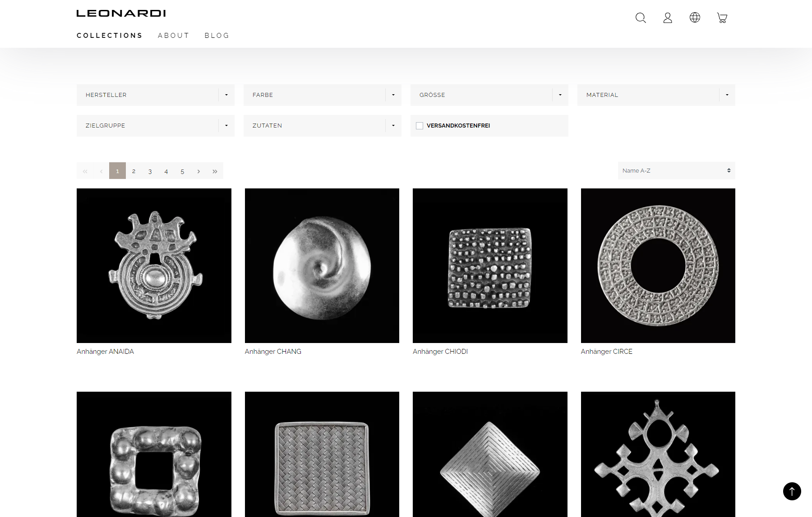Viewport: 812px width, 517px height.
Task: Toggle the Versandkostenfrei checkbox
Action: pos(420,126)
